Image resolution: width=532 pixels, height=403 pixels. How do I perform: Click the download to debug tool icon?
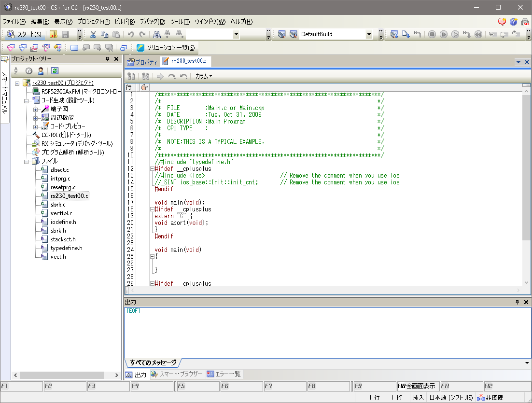coord(406,34)
